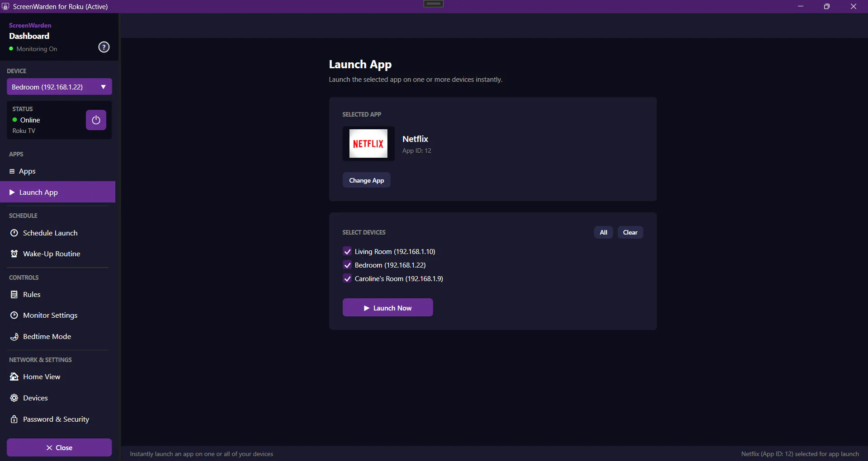
Task: Click the Schedule Launch clock icon
Action: pyautogui.click(x=14, y=233)
